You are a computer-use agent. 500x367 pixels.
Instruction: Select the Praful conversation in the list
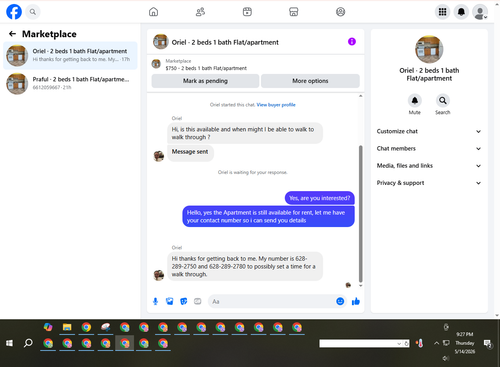tap(70, 83)
